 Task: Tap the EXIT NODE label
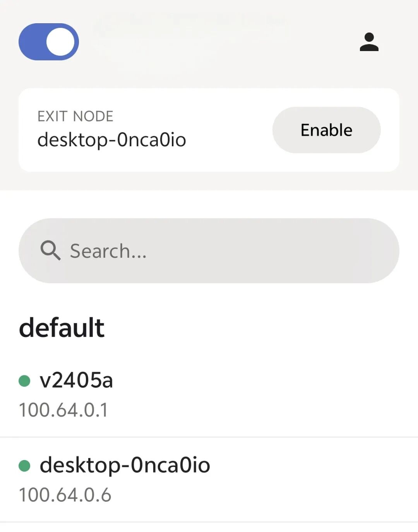coord(75,116)
